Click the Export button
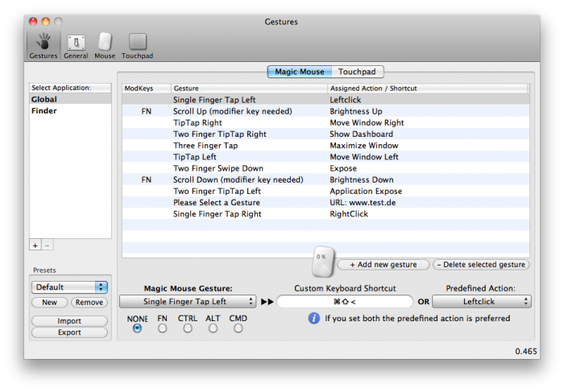Image resolution: width=564 pixels, height=392 pixels. coord(69,332)
